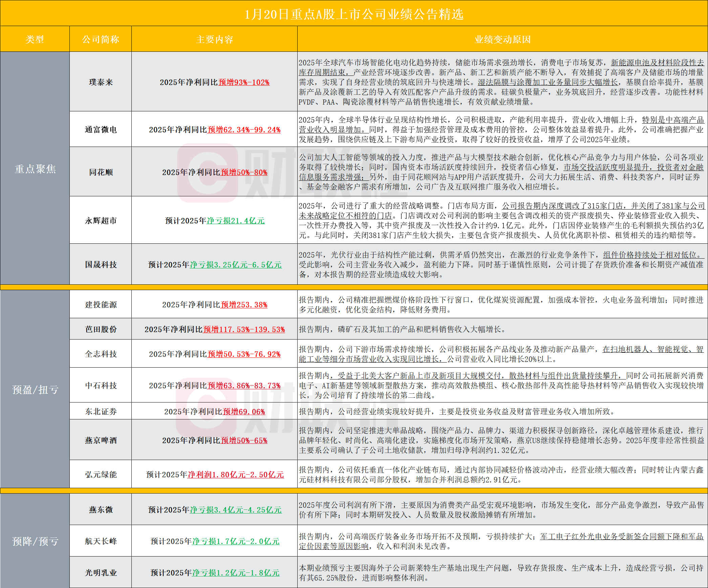Click the 公司简称 column header
This screenshot has height=588, width=708.
click(x=101, y=39)
